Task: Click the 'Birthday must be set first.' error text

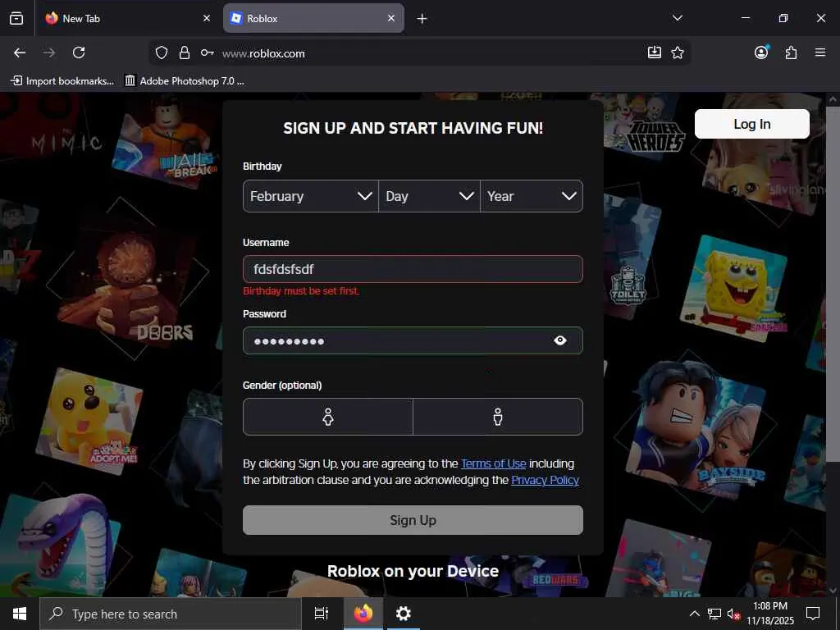Action: [x=301, y=291]
